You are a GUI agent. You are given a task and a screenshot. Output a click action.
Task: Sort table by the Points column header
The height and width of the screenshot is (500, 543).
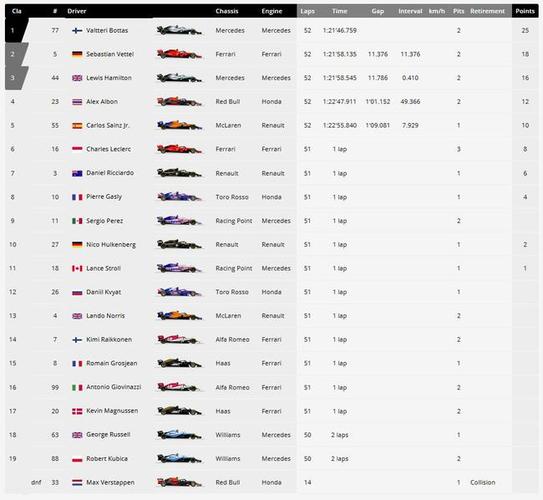point(525,11)
